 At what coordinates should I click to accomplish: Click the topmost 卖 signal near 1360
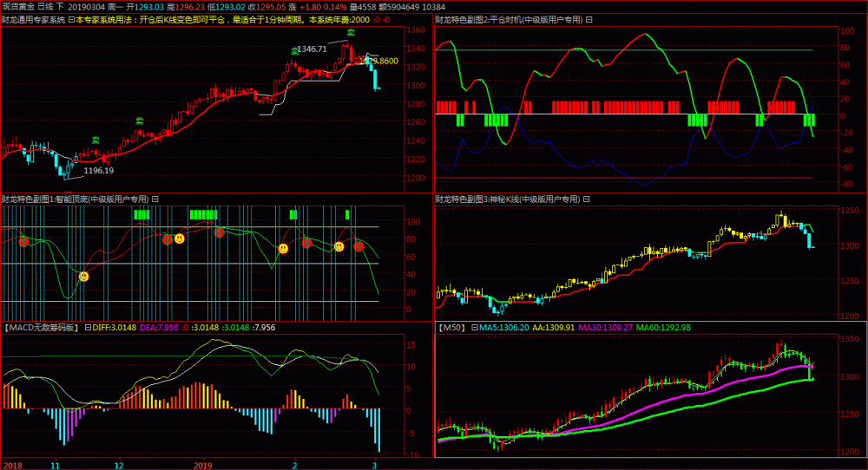click(x=351, y=33)
